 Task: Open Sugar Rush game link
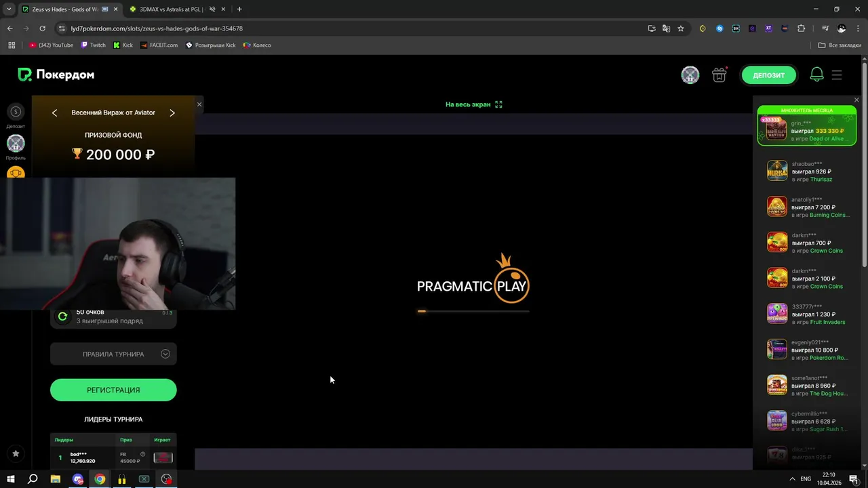click(x=828, y=429)
